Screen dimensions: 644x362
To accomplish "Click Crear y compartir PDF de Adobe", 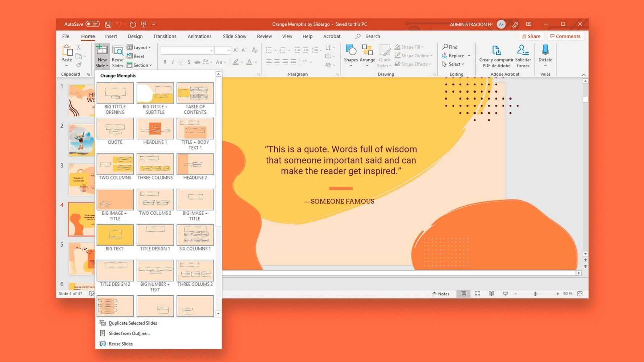I will pyautogui.click(x=496, y=55).
